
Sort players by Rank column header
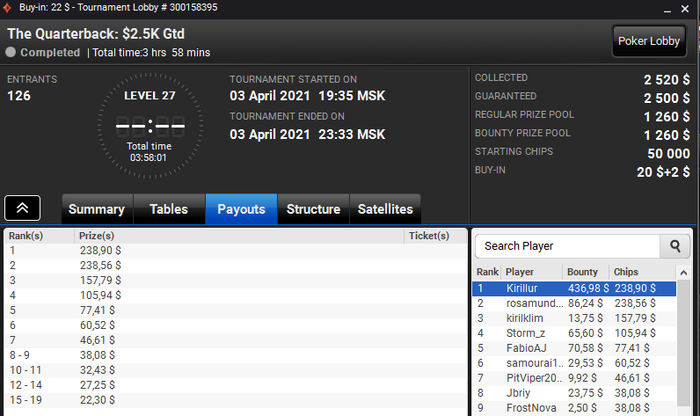487,272
